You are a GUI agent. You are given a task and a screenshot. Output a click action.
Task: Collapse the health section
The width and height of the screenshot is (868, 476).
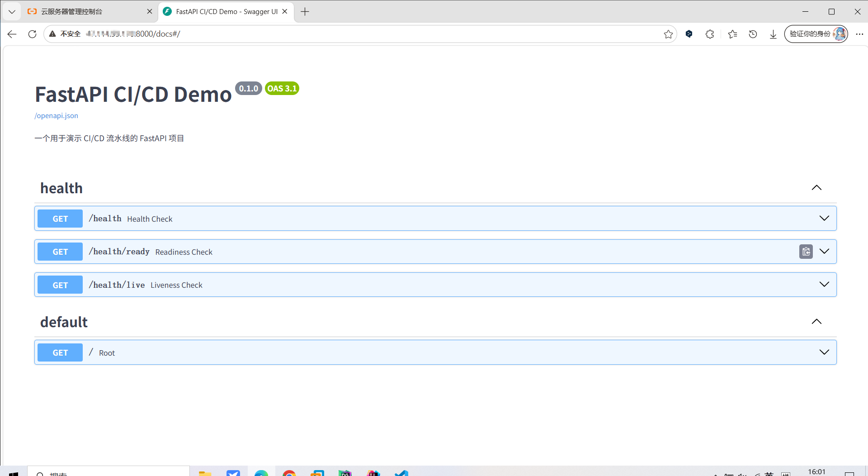coord(816,188)
